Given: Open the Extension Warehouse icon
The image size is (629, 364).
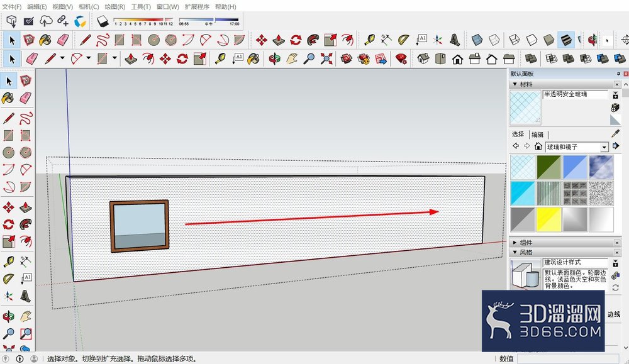Looking at the screenshot, I should coord(364,59).
